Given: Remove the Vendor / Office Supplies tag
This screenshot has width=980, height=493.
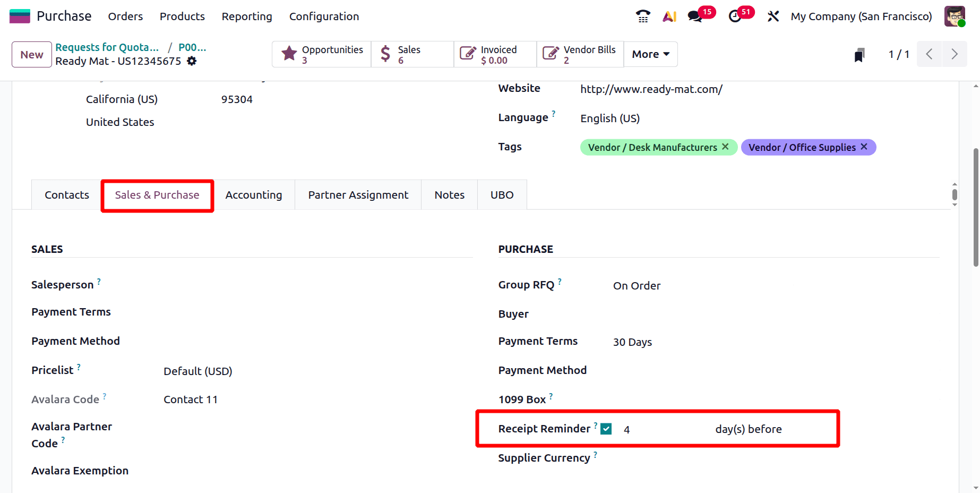Looking at the screenshot, I should coord(863,147).
